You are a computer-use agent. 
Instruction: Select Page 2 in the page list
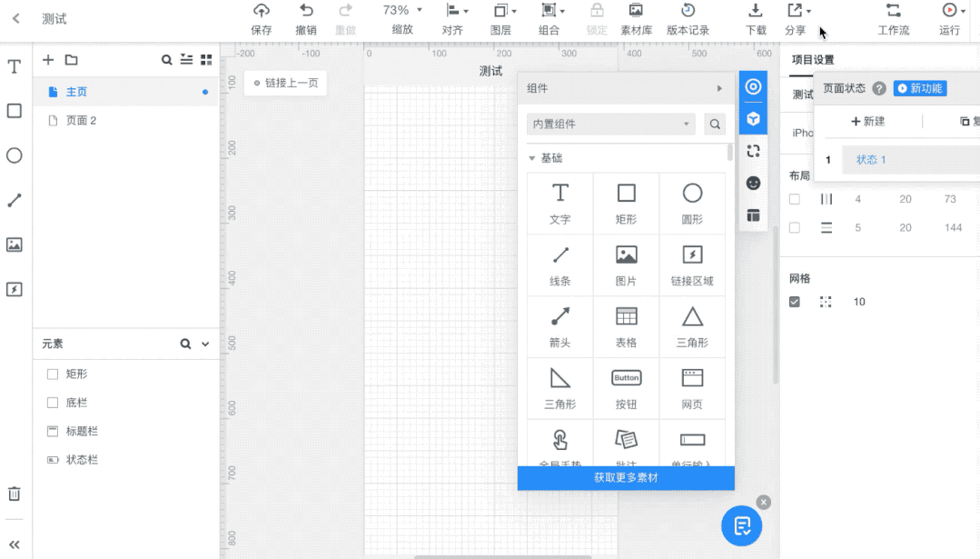coord(81,120)
